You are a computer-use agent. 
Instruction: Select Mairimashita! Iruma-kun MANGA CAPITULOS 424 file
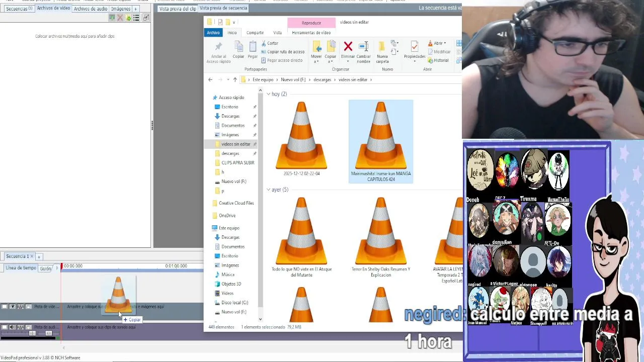pos(381,141)
